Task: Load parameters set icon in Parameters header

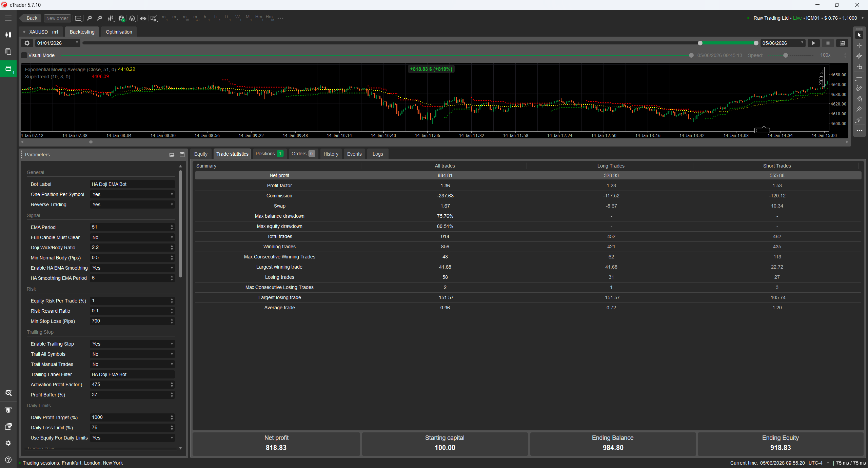Action: 172,155
